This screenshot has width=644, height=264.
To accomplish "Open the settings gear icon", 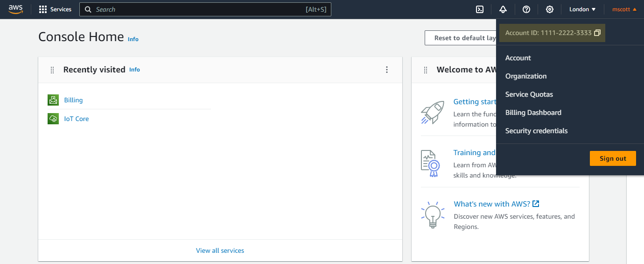I will 550,9.
